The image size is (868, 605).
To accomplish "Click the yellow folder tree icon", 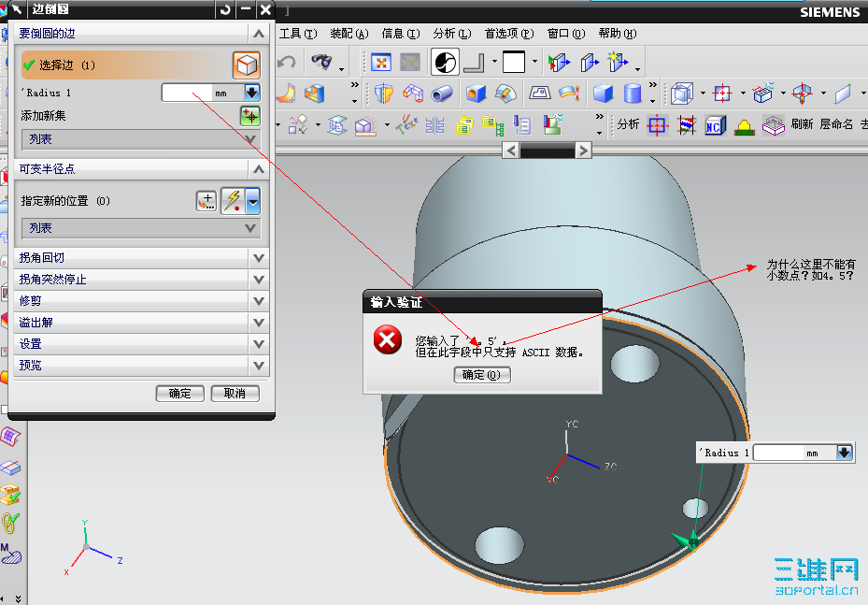I will click(492, 125).
